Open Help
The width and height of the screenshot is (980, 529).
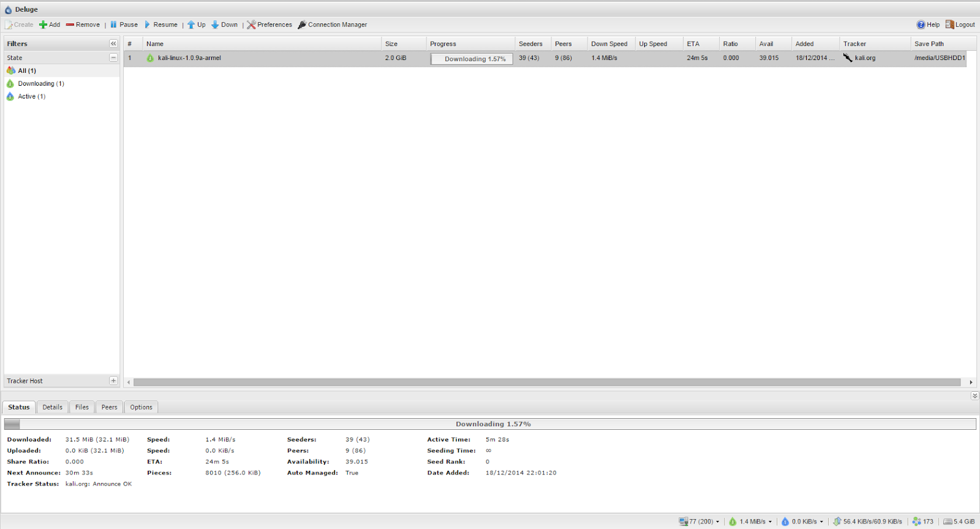click(928, 24)
